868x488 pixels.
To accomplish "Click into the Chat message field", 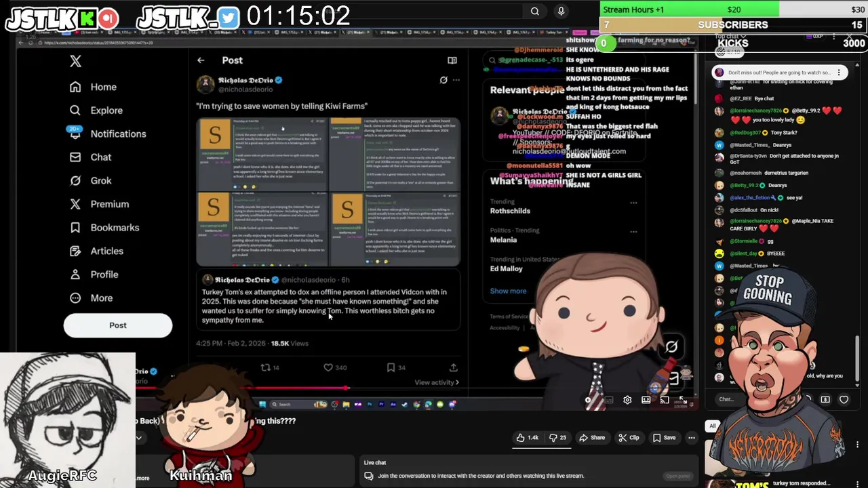I will pyautogui.click(x=732, y=399).
